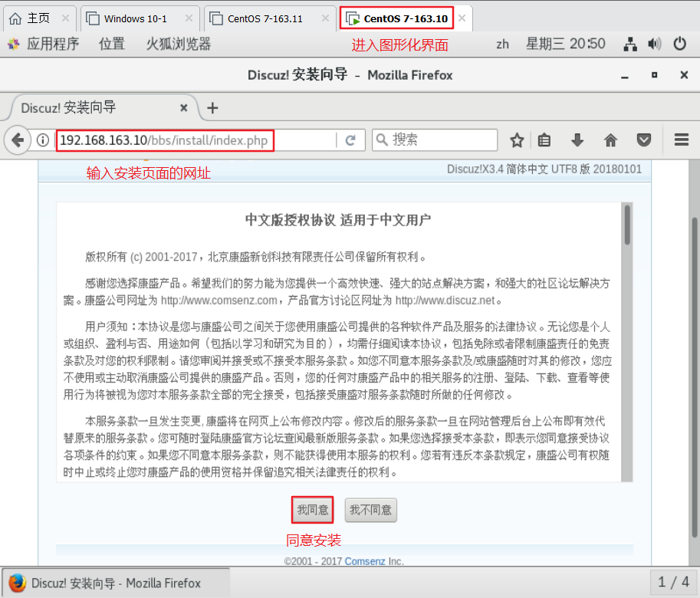Close the 主页 VM tab
Image resolution: width=700 pixels, height=598 pixels.
coord(65,18)
